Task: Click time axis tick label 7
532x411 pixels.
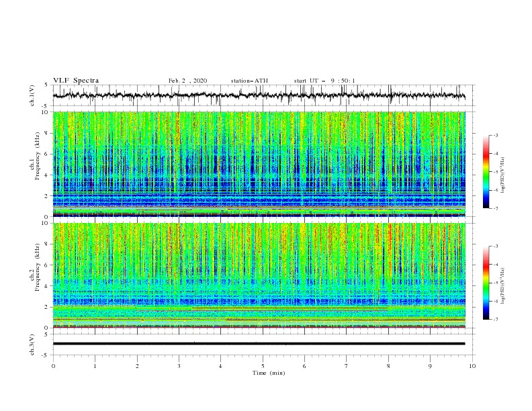Action: pos(347,366)
